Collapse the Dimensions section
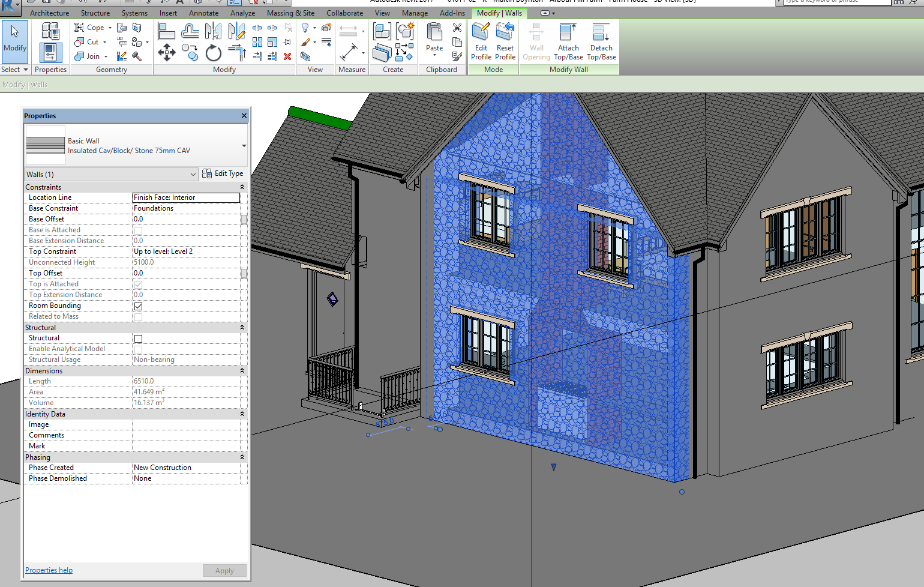Image resolution: width=924 pixels, height=587 pixels. (242, 371)
